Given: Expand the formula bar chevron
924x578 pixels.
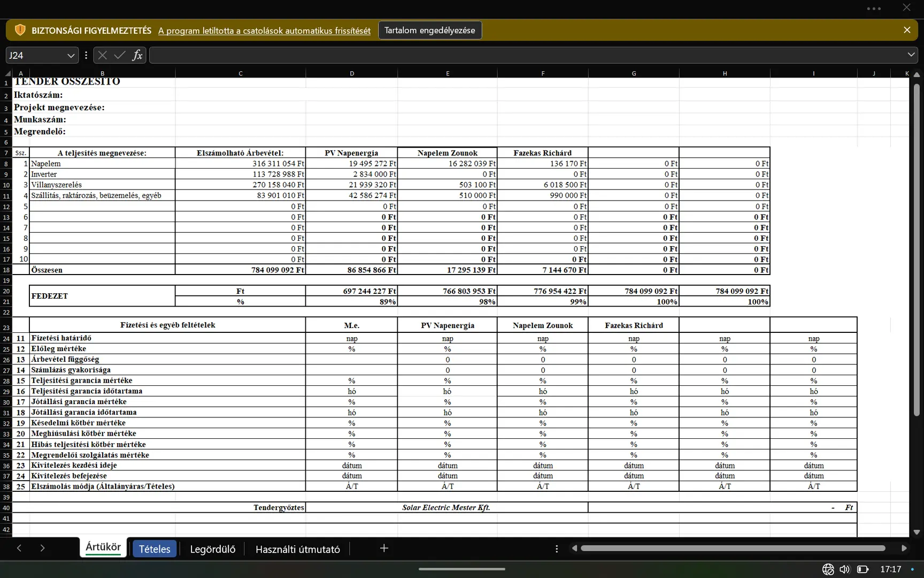Looking at the screenshot, I should point(911,55).
